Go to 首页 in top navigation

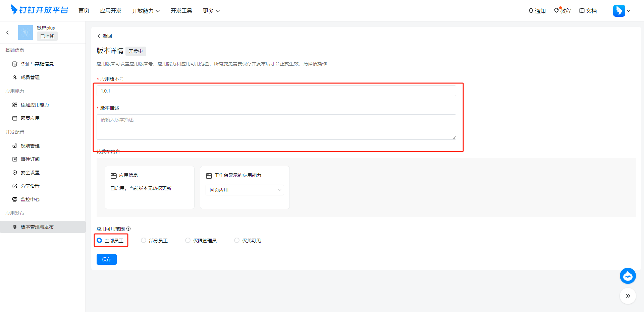(84, 11)
